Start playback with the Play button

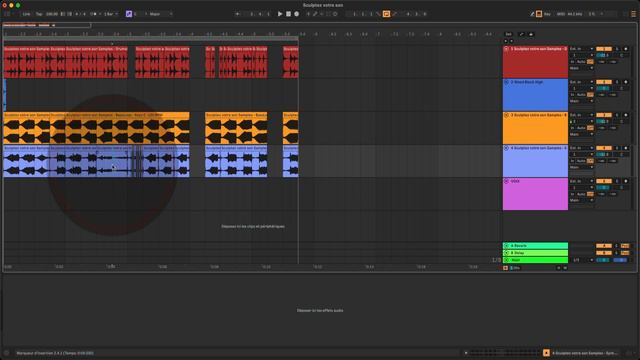[280, 14]
